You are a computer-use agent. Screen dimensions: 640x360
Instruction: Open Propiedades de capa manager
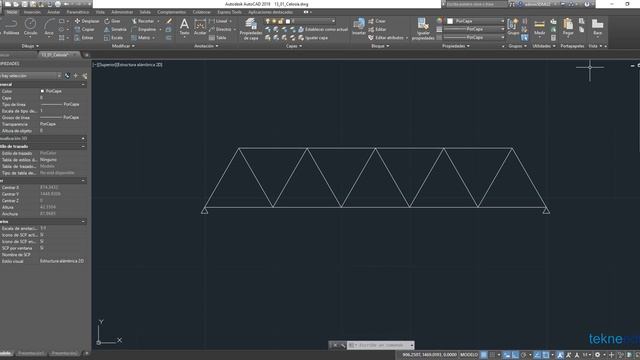tap(251, 29)
